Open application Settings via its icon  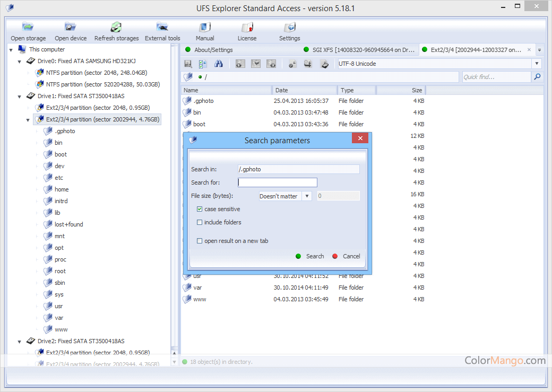click(x=289, y=30)
